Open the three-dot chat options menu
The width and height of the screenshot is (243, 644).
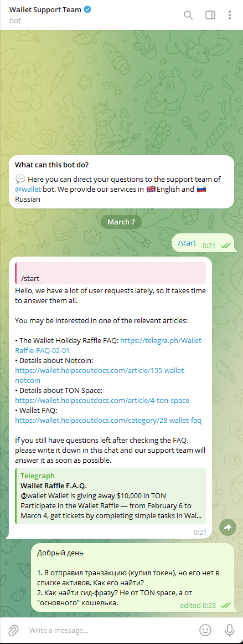[x=230, y=15]
